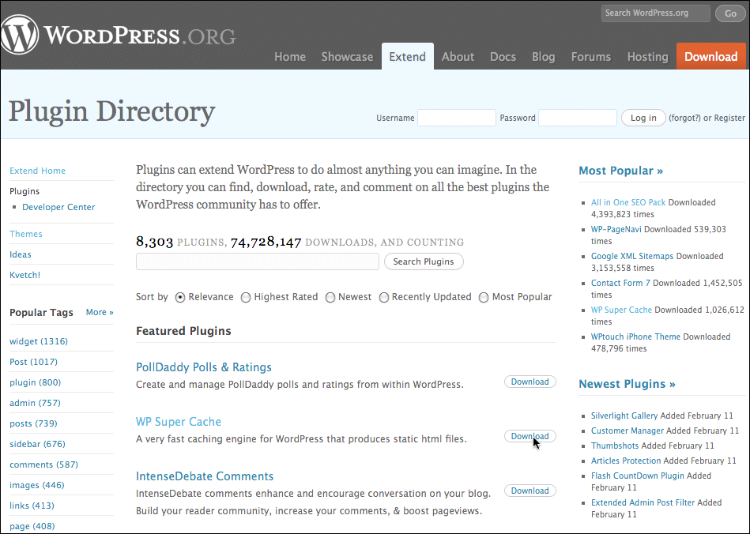Viewport: 750px width, 534px height.
Task: Open the Customer Manager link
Action: pos(627,431)
